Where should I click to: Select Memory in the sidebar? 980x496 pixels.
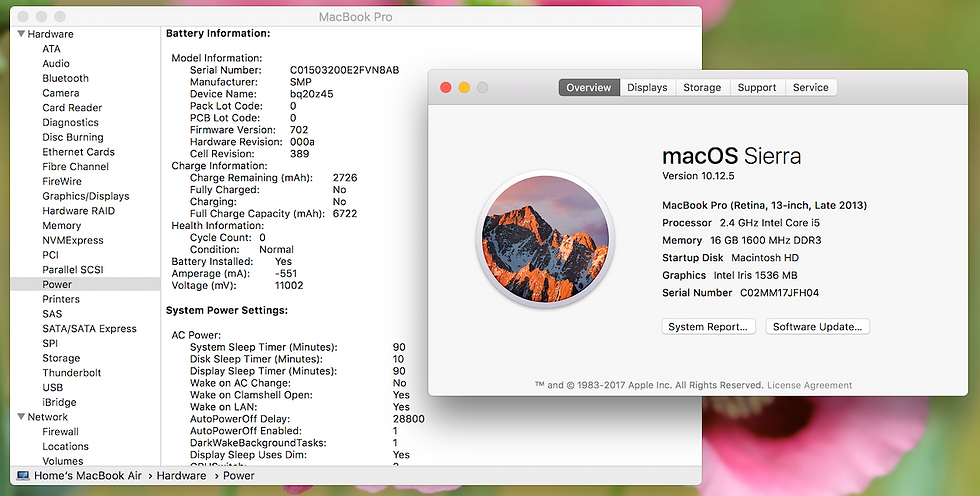pyautogui.click(x=61, y=226)
